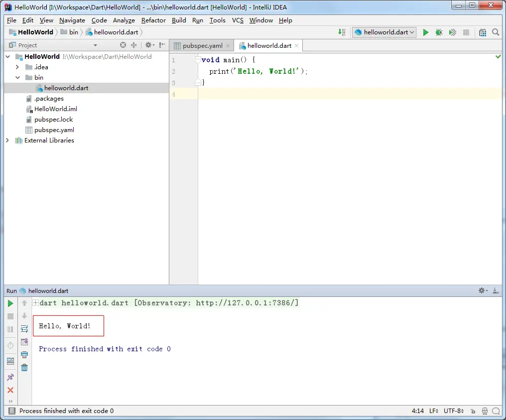Screen dimensions: 506x420
Task: Select .packages file in tree
Action: pyautogui.click(x=49, y=99)
